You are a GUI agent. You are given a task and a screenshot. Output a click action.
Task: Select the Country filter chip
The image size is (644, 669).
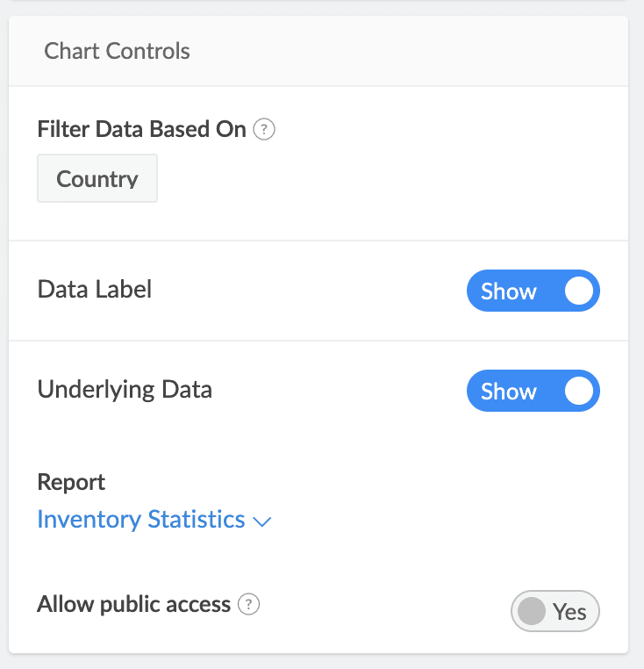[x=97, y=179]
